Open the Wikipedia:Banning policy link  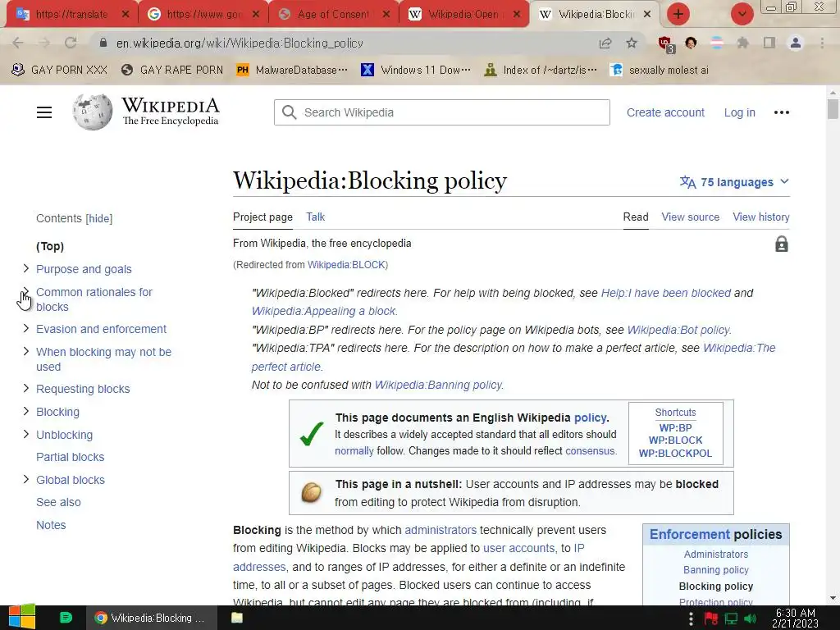[x=439, y=385]
